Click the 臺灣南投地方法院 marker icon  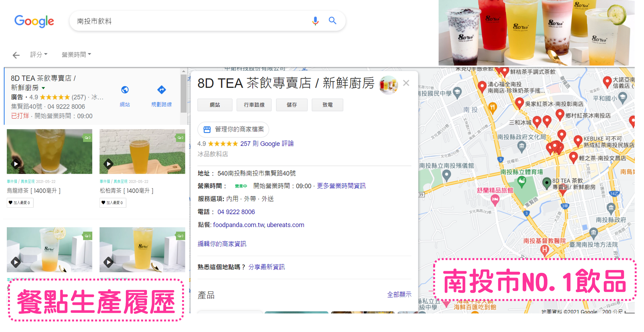point(594,233)
